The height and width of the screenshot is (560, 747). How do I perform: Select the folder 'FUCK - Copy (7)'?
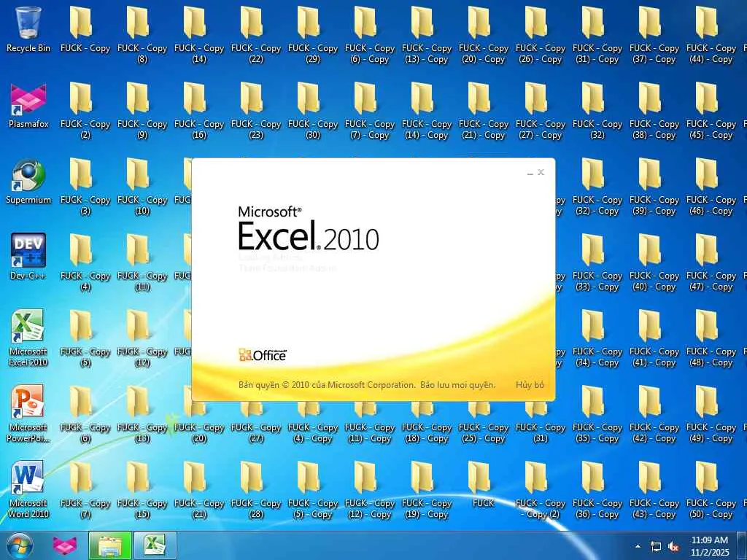tap(85, 489)
